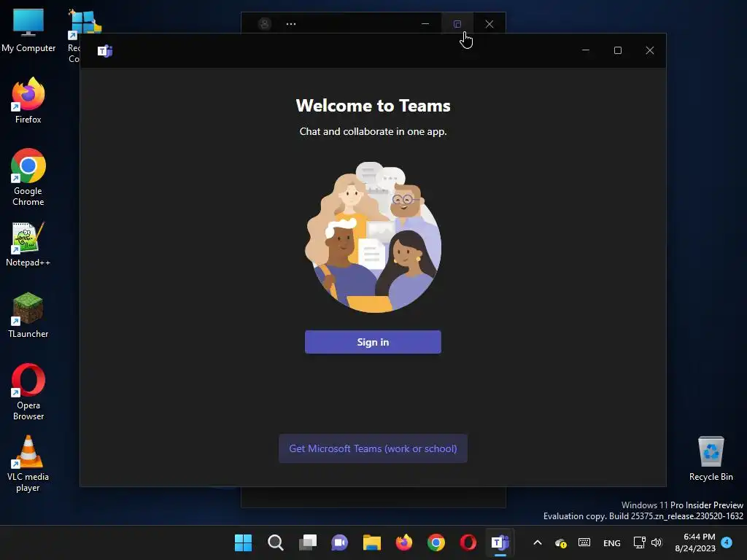Click the Teams icon in taskbar
Image resolution: width=747 pixels, height=560 pixels.
[500, 542]
